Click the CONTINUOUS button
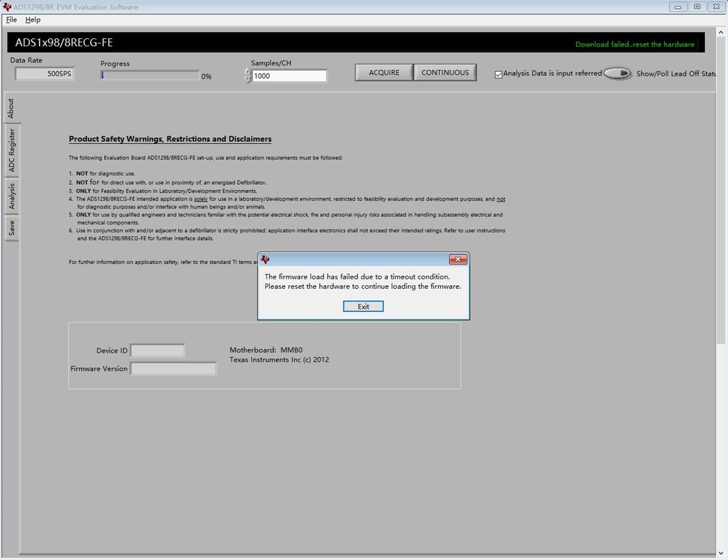This screenshot has height=560, width=728. [445, 72]
